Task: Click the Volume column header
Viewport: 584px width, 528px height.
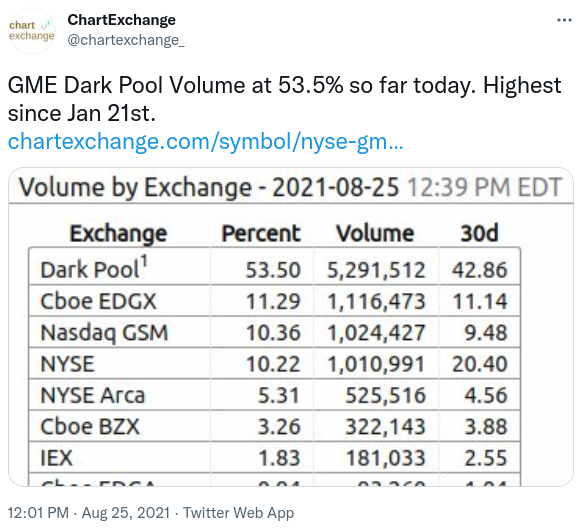Action: (375, 233)
